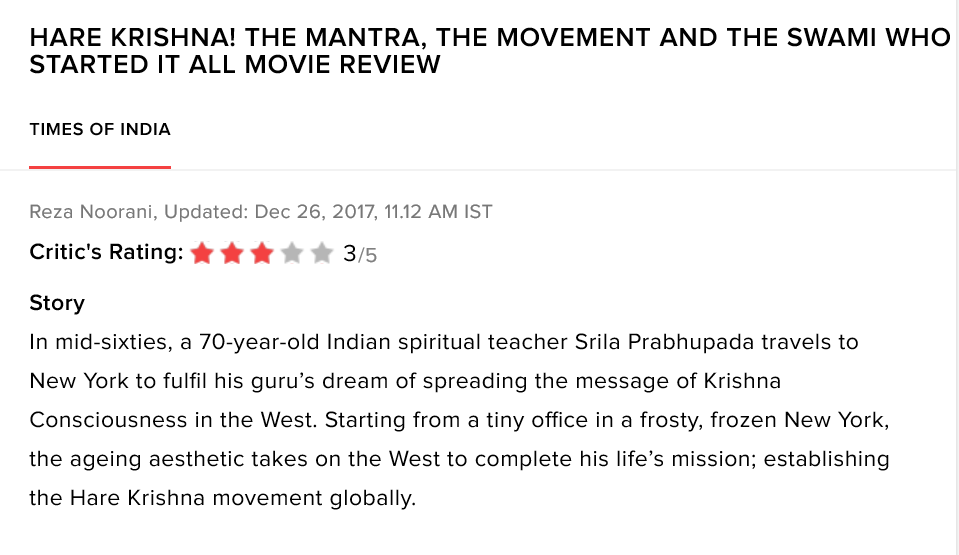Click the third red rating star
Screen dimensions: 959x555
pos(262,253)
